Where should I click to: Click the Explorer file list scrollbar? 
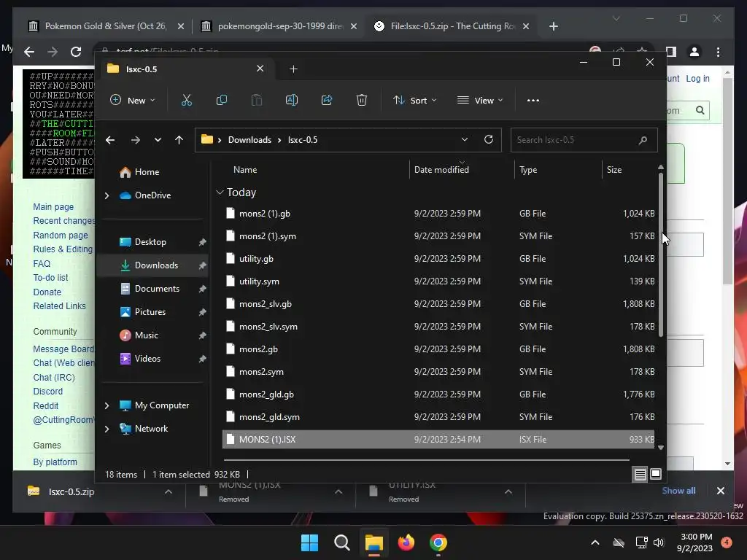[x=661, y=254]
